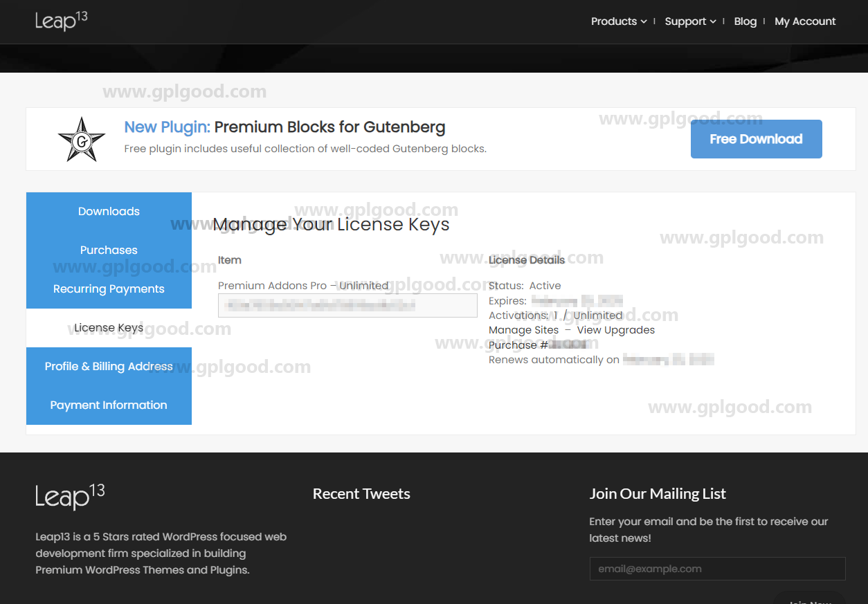Click the Leap13 logo in the header
Screen dimensions: 868x604
[62, 21]
